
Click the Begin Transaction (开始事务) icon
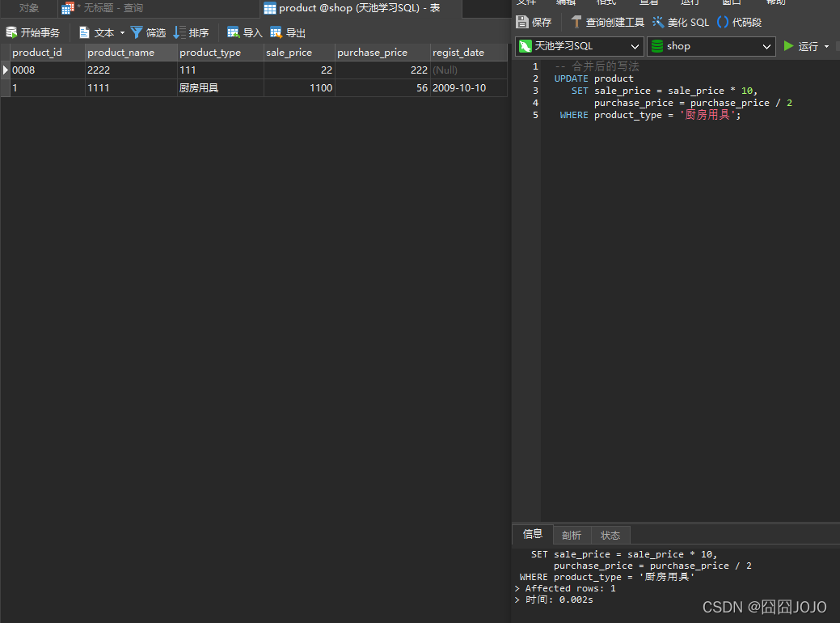11,32
